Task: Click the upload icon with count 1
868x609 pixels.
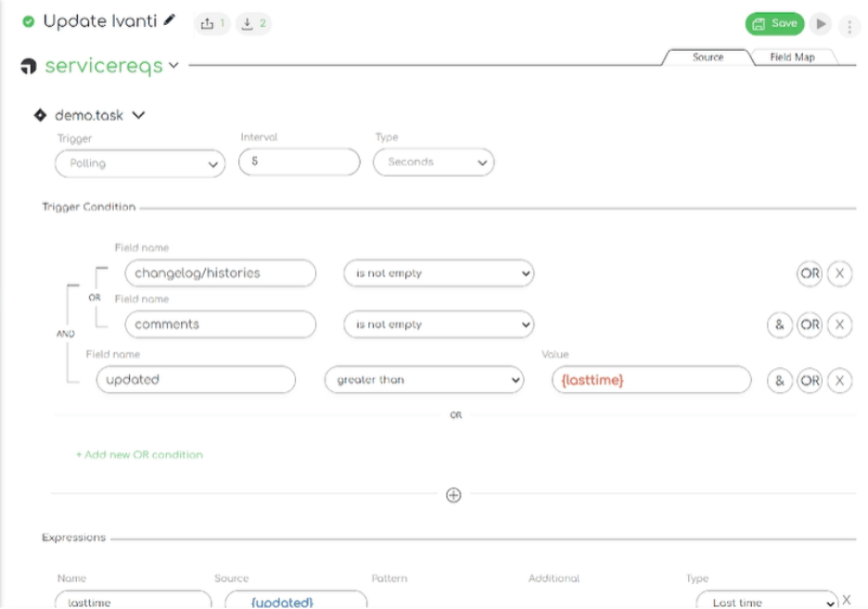Action: (212, 24)
